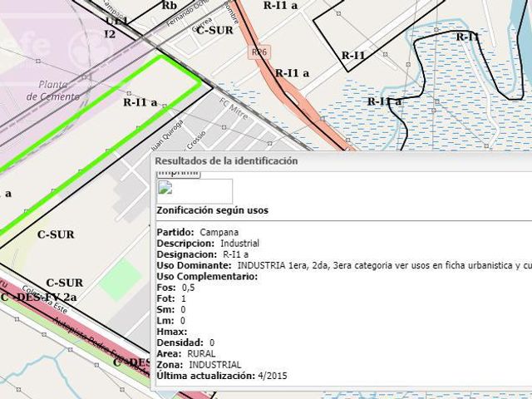Click the I2 zone label

point(110,34)
